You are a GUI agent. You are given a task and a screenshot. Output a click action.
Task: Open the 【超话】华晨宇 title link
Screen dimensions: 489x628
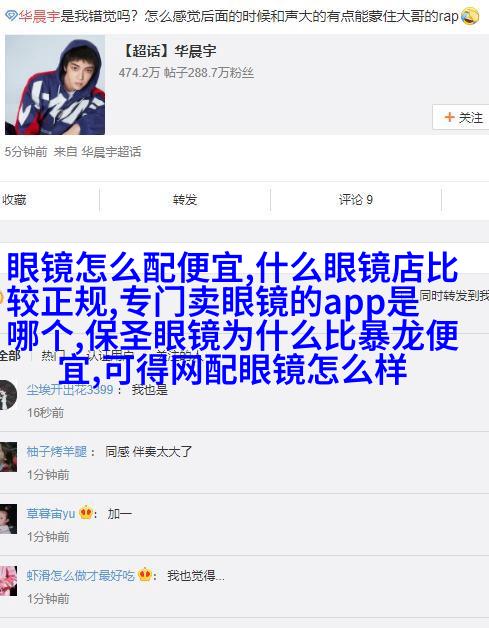click(168, 51)
